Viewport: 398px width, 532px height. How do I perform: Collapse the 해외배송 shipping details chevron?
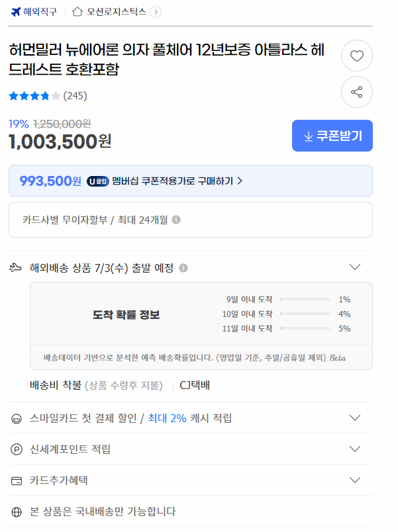coord(355,267)
